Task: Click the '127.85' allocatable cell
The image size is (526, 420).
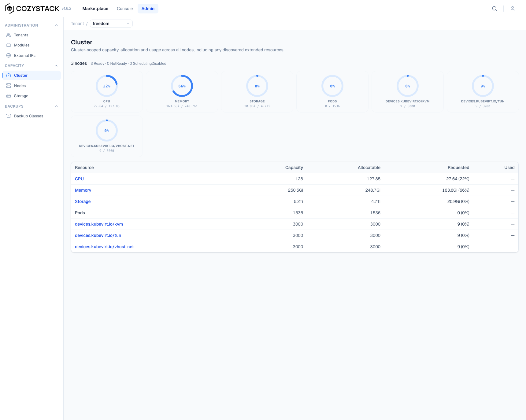Action: pos(374,179)
